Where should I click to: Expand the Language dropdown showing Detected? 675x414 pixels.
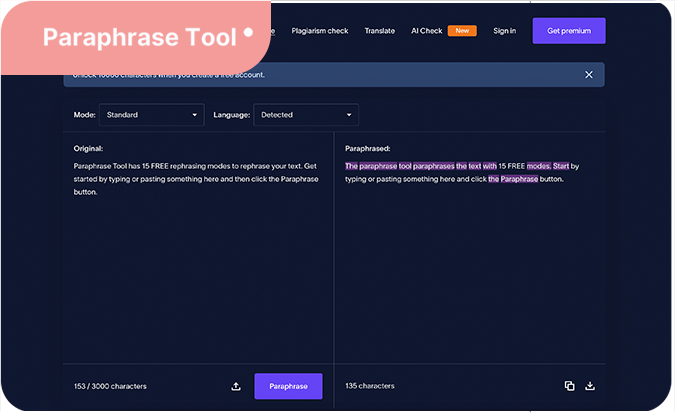(x=305, y=115)
